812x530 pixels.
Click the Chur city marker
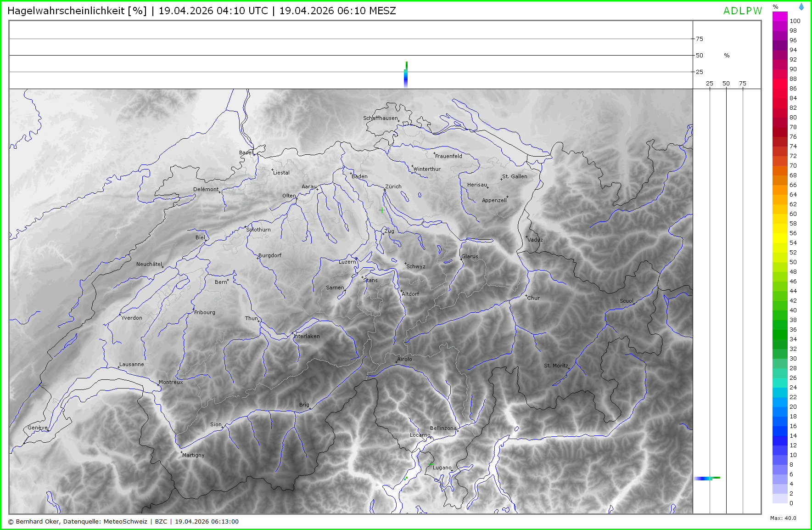coord(526,295)
